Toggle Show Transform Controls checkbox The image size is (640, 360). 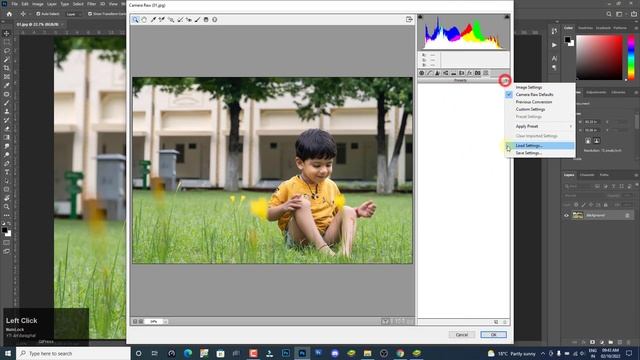tap(90, 14)
